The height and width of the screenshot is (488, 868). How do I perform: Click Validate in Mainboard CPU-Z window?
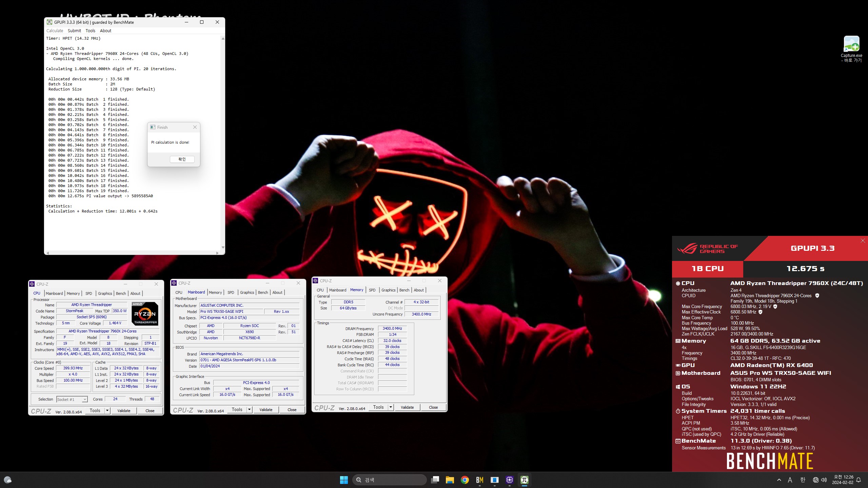coord(266,410)
